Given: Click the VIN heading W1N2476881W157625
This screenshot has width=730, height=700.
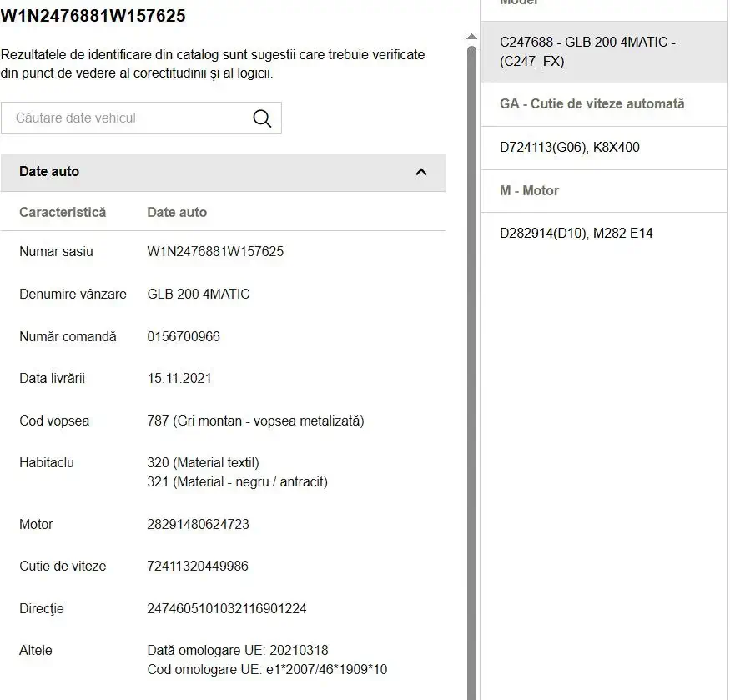Looking at the screenshot, I should [x=93, y=16].
